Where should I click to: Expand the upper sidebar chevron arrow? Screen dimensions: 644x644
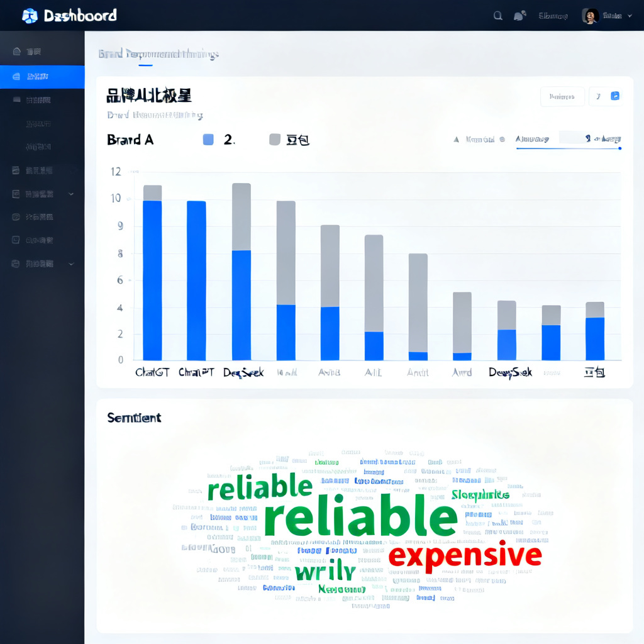pyautogui.click(x=71, y=194)
